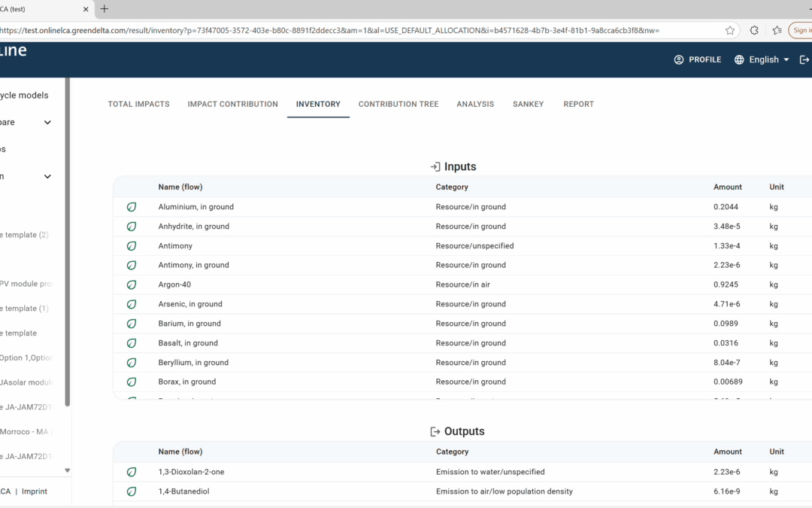This screenshot has height=508, width=812.
Task: Go to the Contribution Tree tab
Action: pos(398,105)
